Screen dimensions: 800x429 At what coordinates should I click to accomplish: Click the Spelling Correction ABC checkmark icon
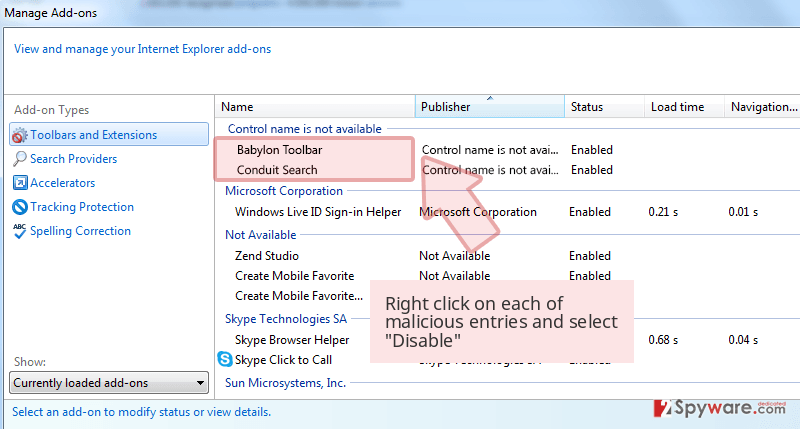19,231
